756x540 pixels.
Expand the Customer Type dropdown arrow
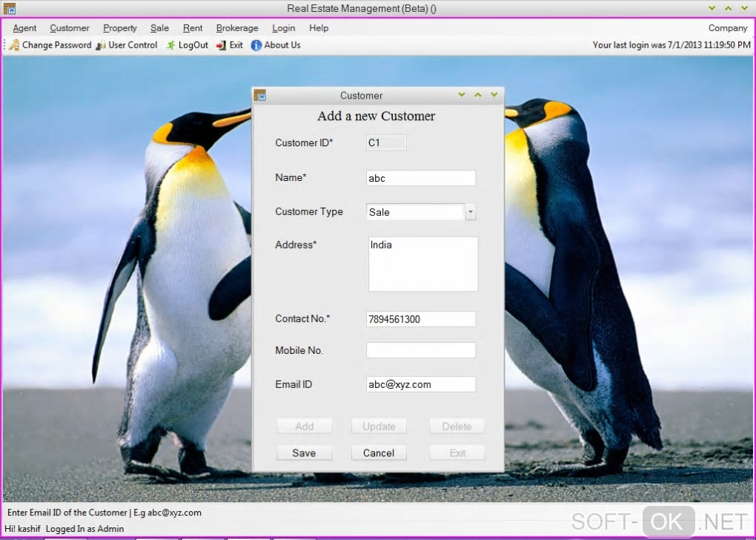(471, 212)
